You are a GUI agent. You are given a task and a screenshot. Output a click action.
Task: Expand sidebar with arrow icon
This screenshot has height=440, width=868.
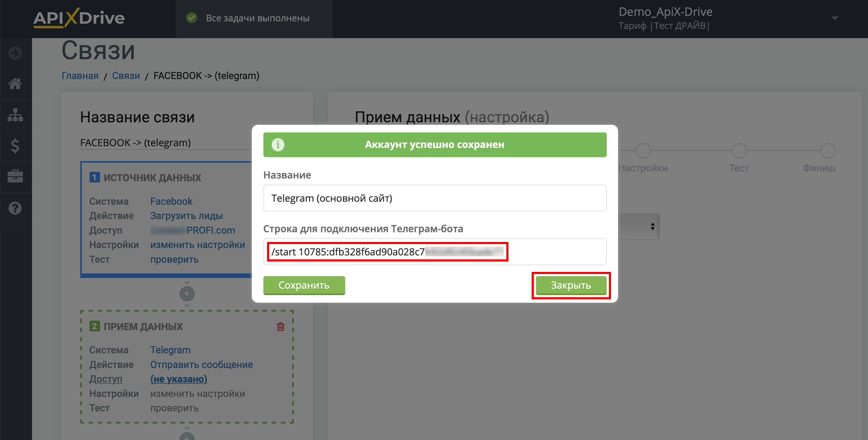point(15,53)
